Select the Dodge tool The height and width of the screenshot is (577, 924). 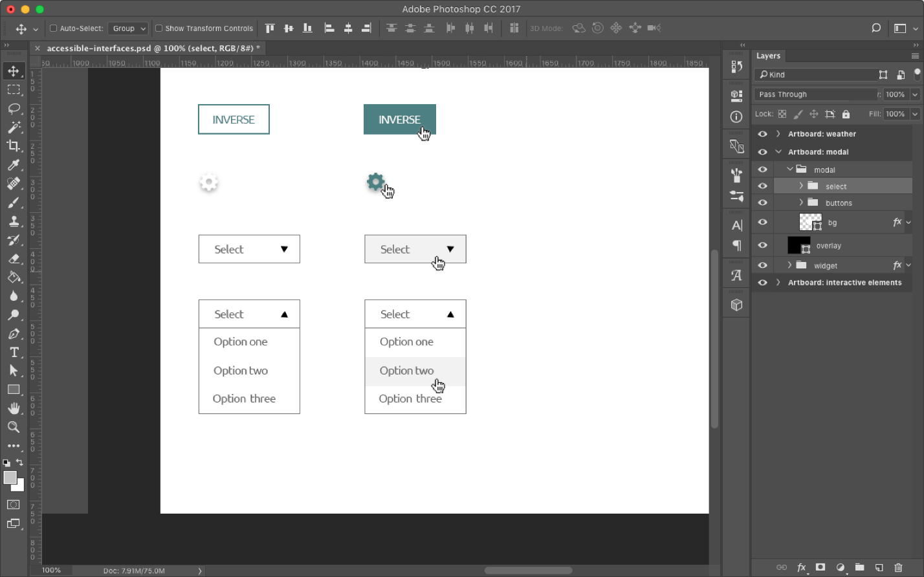click(14, 315)
